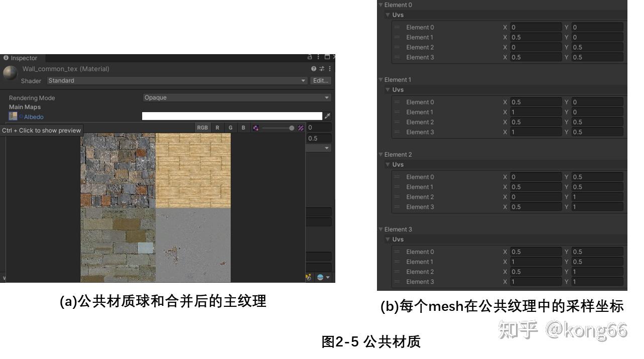Click the eyedropper icon beside the Albedo color field
This screenshot has width=644, height=359.
tap(326, 116)
